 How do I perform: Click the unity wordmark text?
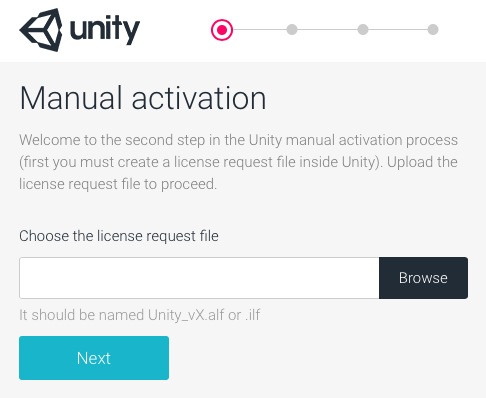point(105,30)
